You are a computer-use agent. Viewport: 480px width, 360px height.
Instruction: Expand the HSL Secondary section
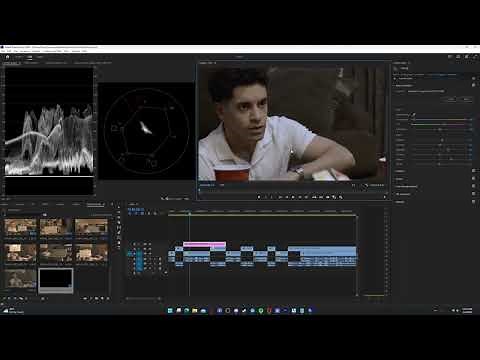(403, 194)
